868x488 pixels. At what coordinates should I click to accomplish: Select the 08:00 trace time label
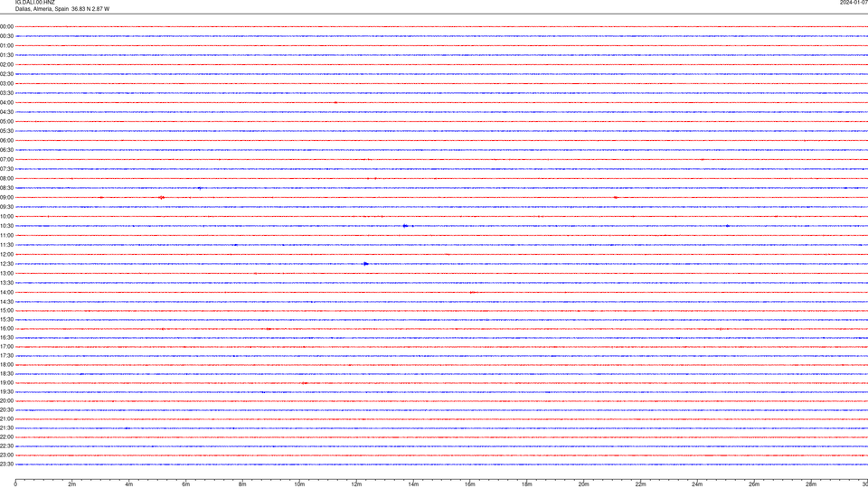[x=6, y=179]
